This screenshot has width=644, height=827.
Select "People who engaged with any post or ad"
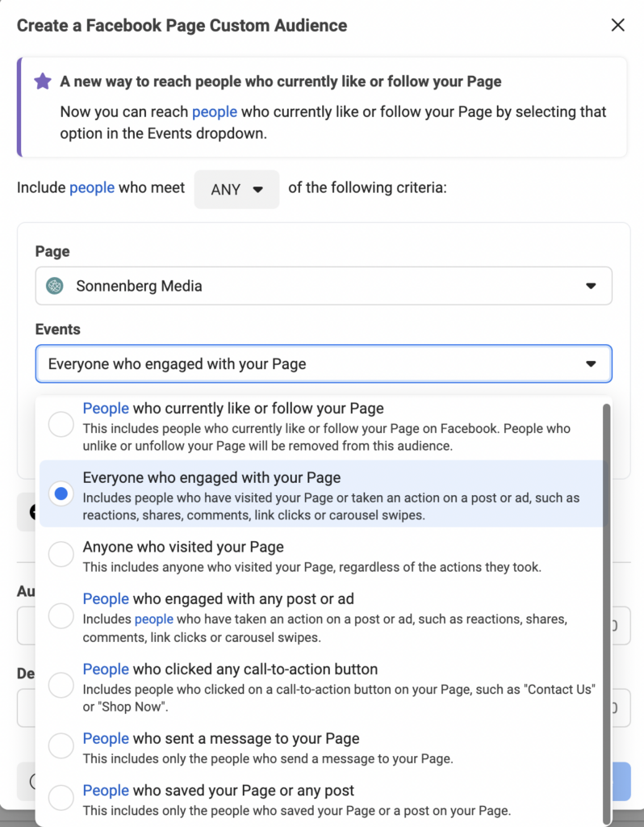tap(61, 615)
